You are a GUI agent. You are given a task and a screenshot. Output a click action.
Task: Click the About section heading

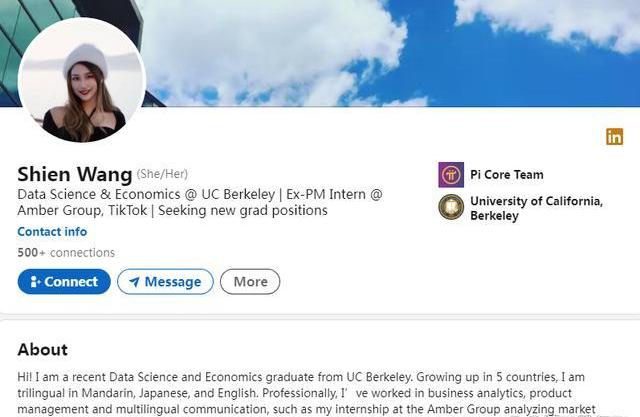[43, 349]
